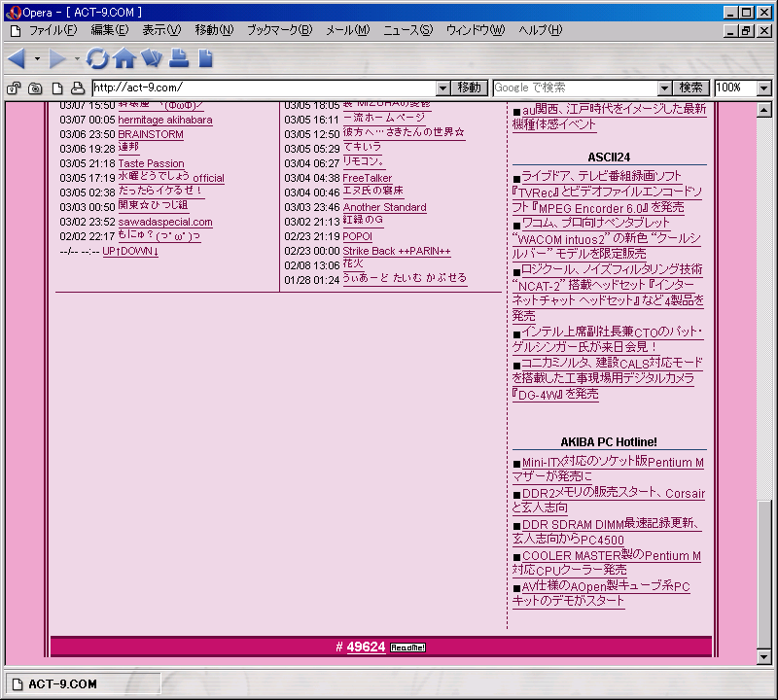
Task: Select the ACT-9.COM page tab
Action: 83,684
